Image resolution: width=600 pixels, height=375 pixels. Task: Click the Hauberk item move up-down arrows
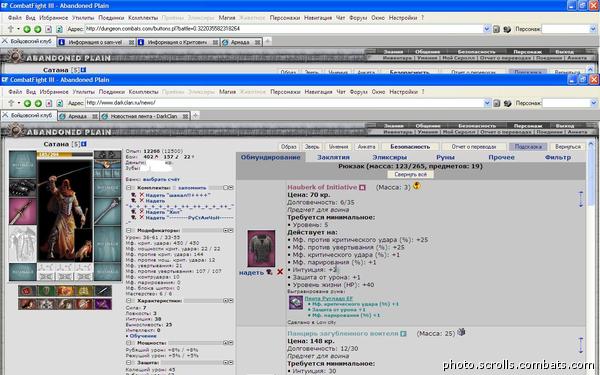coord(581,199)
